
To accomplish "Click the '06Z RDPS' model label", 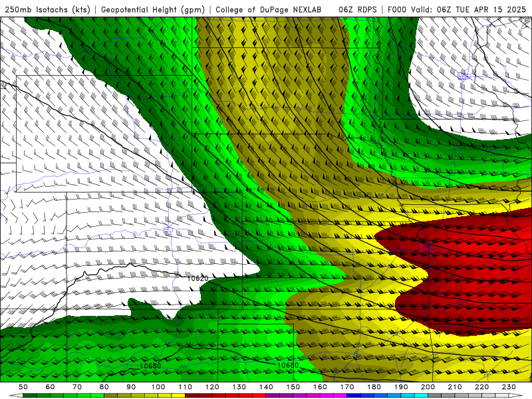I will coord(358,9).
